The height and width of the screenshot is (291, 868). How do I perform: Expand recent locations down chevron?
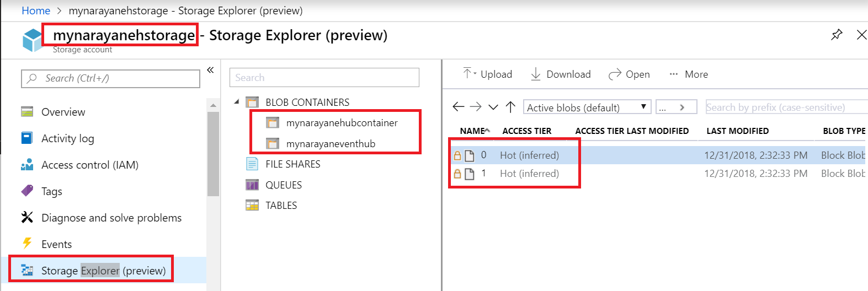pyautogui.click(x=493, y=107)
